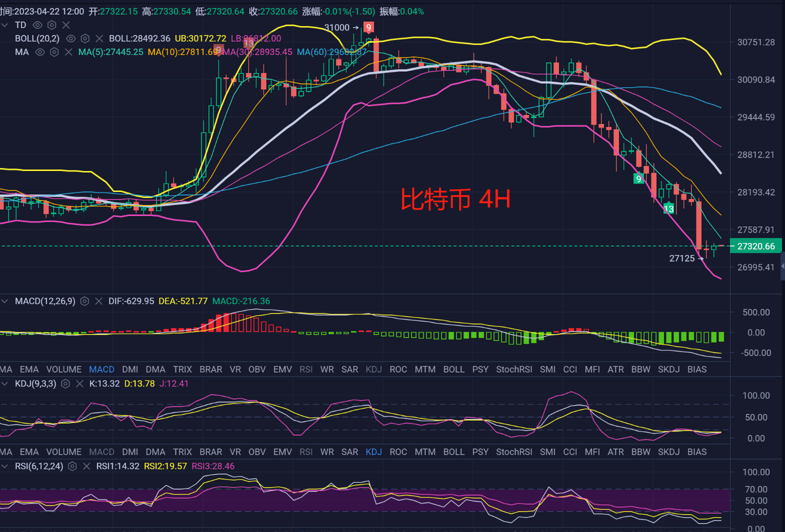Switch to DMI under the MACD panel
Image resolution: width=785 pixels, height=532 pixels.
[130, 369]
